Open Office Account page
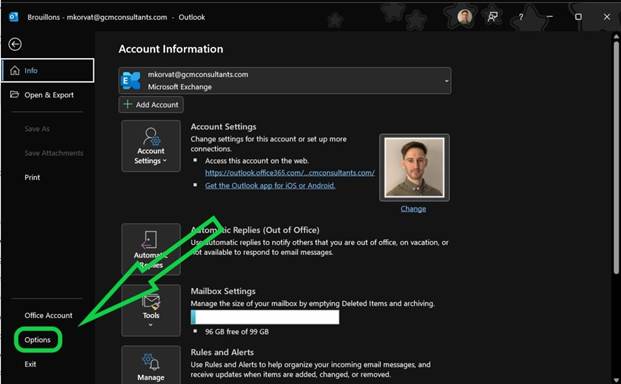Screen dimensions: 621x384 48,315
